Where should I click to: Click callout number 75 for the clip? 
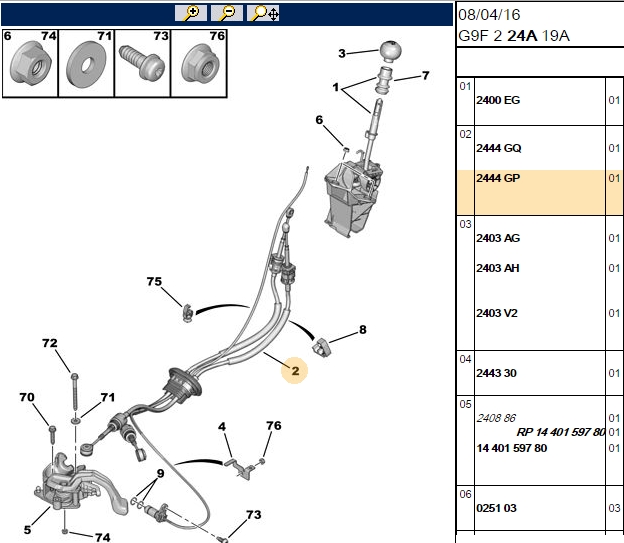click(154, 281)
